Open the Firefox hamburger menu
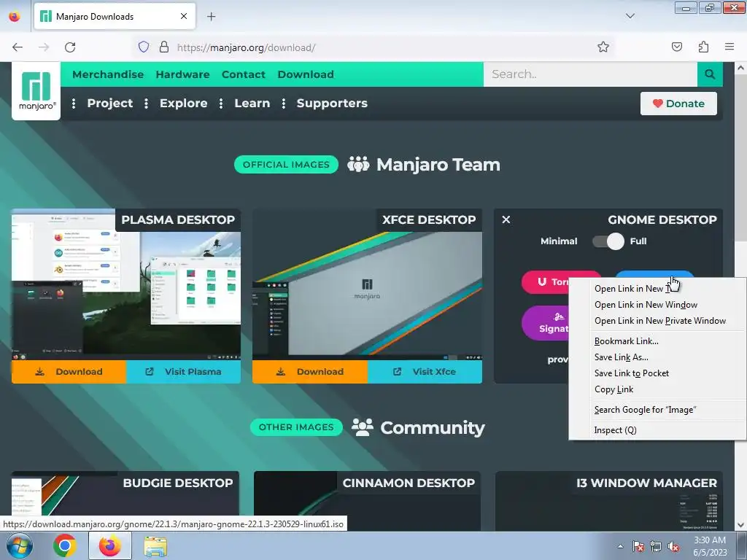Image resolution: width=747 pixels, height=560 pixels. coord(729,47)
